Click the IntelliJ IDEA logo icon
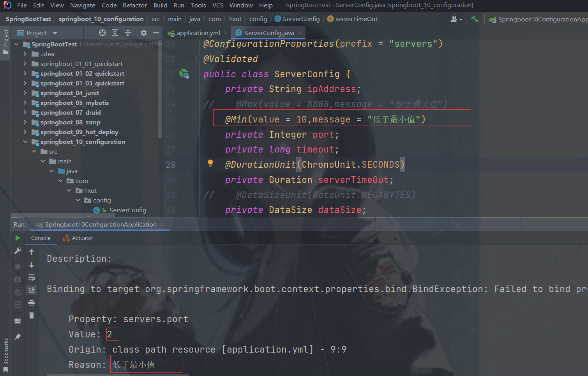Image resolution: width=588 pixels, height=376 pixels. [x=7, y=5]
